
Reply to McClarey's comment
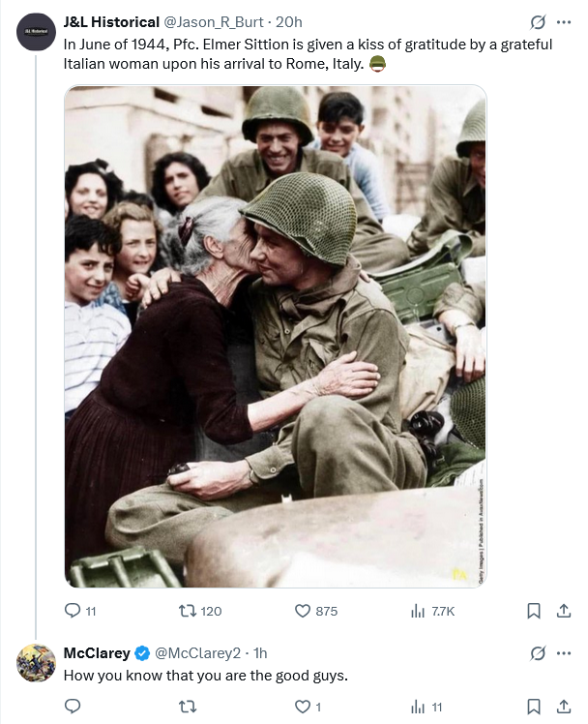coord(73,707)
